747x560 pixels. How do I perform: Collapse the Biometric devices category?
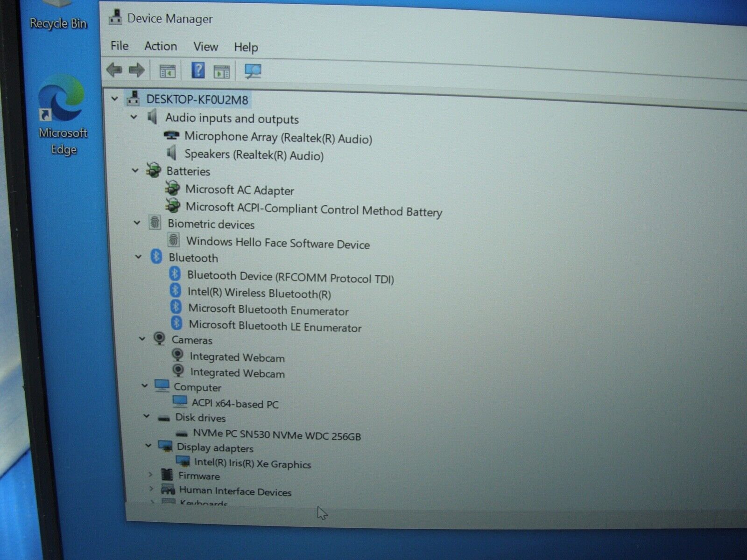click(137, 223)
